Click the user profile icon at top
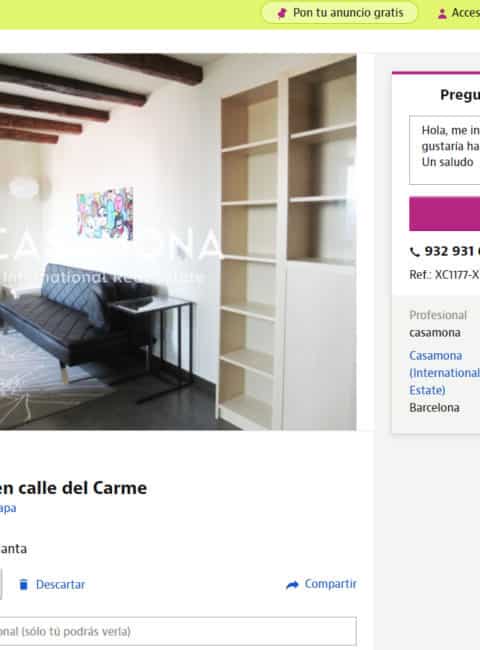480x650 pixels. pyautogui.click(x=442, y=14)
